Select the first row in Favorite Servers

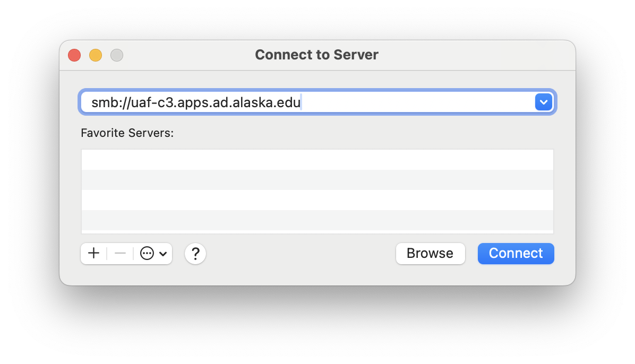tap(317, 160)
